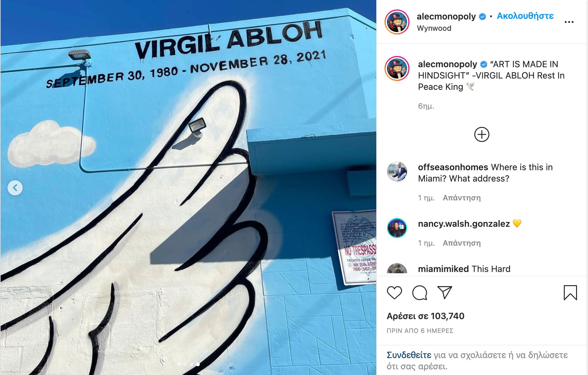Image resolution: width=588 pixels, height=375 pixels.
Task: Save the post with the bookmark icon
Action: [570, 293]
